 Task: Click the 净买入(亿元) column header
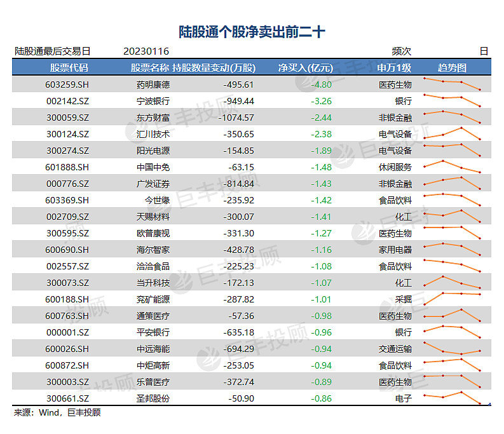(305, 68)
